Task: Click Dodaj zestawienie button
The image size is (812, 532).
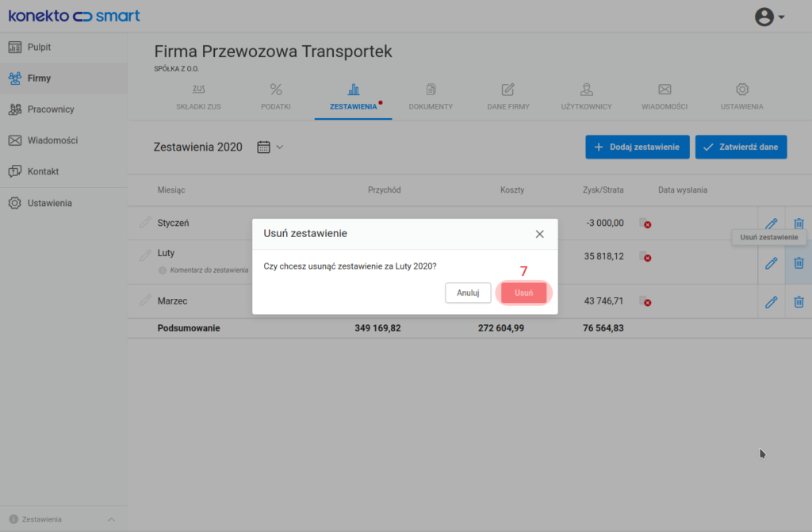Action: pyautogui.click(x=638, y=147)
